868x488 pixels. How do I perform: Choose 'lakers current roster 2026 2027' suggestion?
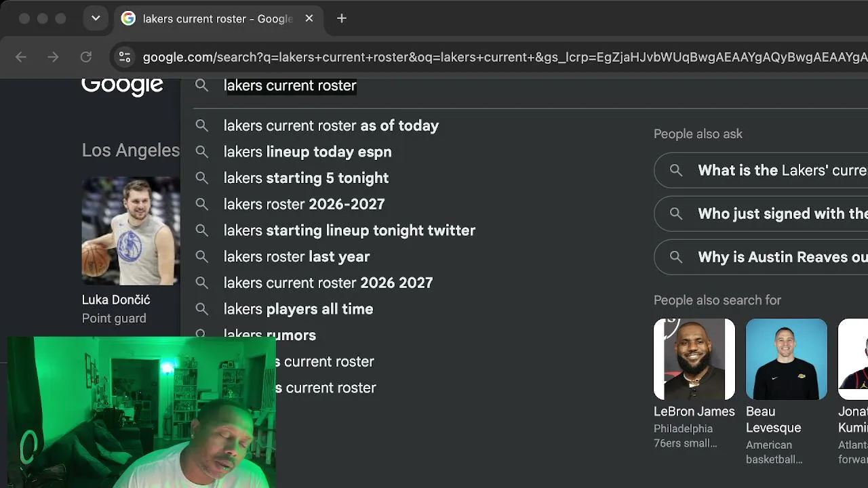tap(328, 283)
